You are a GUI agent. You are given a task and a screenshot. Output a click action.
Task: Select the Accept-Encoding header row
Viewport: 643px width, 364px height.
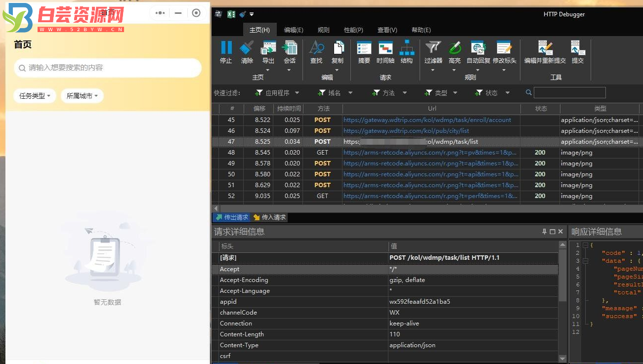[x=388, y=280]
